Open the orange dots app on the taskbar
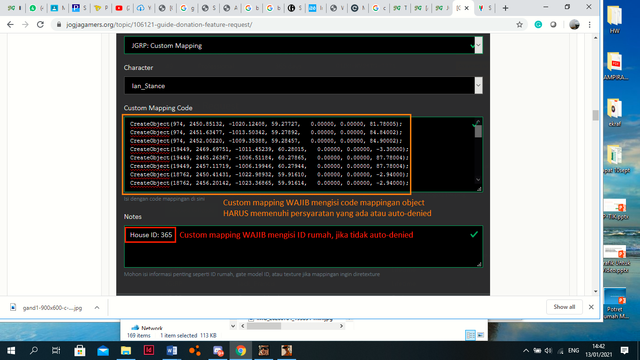The width and height of the screenshot is (640, 360). 195,351
